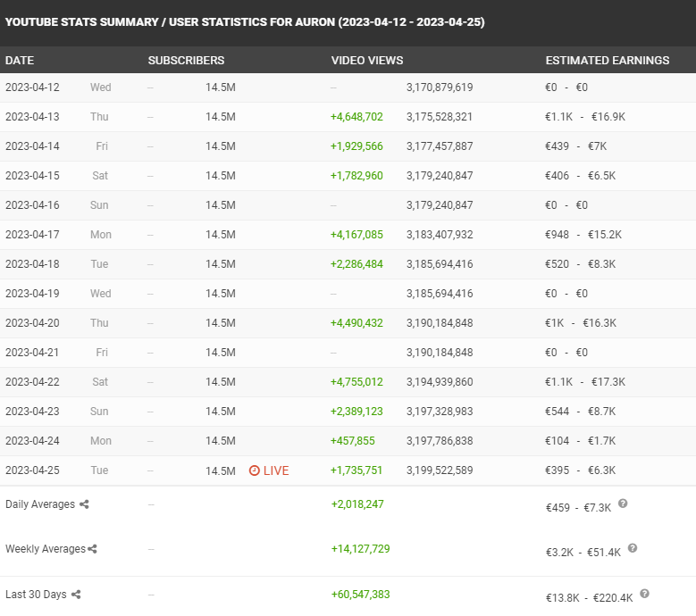Click the date 2023-04-19
Viewport: 696px width, 616px height.
tap(32, 294)
